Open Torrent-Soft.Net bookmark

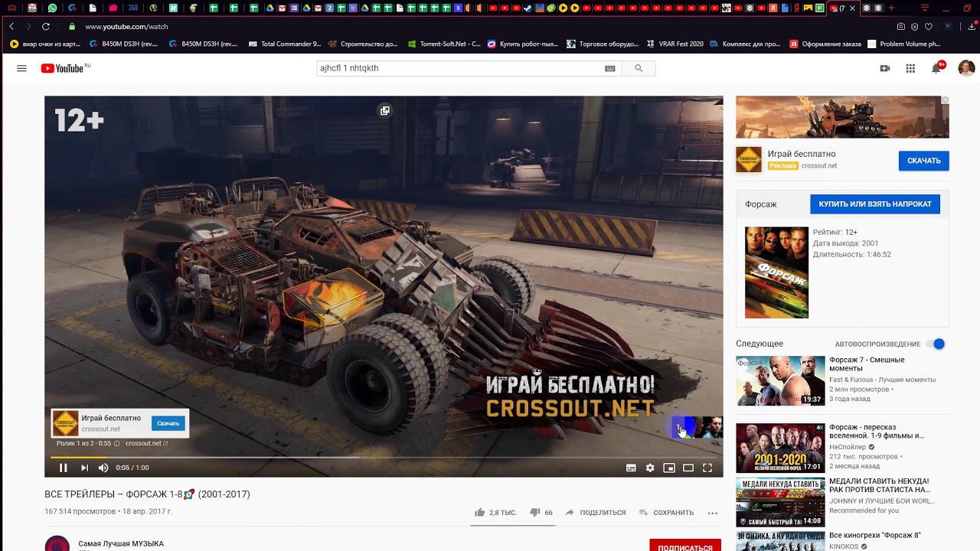(444, 44)
